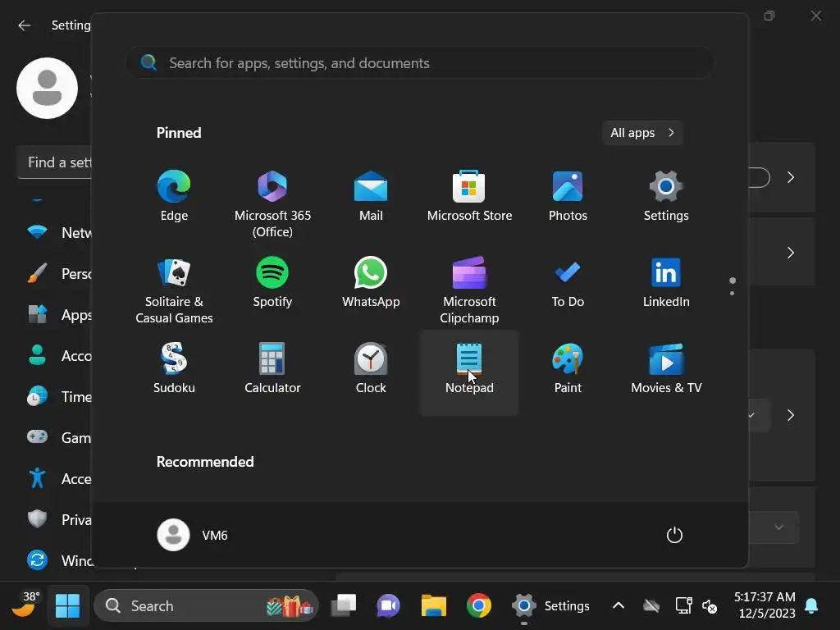Click the Windows Start button on taskbar
Viewport: 840px width, 630px height.
click(x=67, y=606)
